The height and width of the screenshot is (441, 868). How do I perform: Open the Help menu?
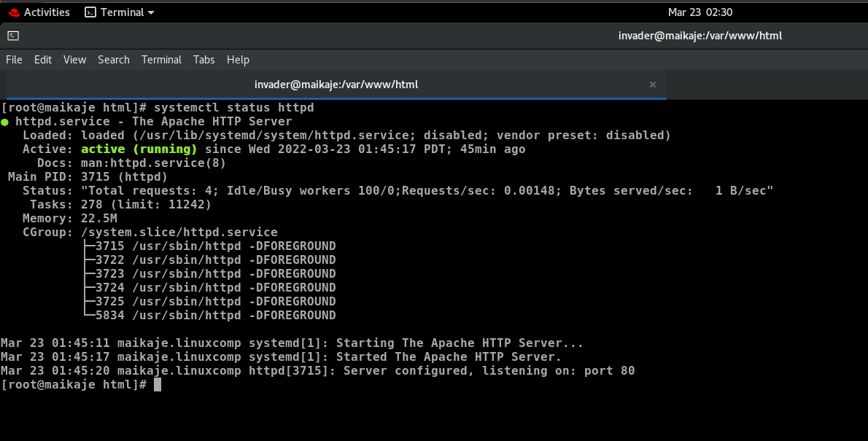point(238,60)
